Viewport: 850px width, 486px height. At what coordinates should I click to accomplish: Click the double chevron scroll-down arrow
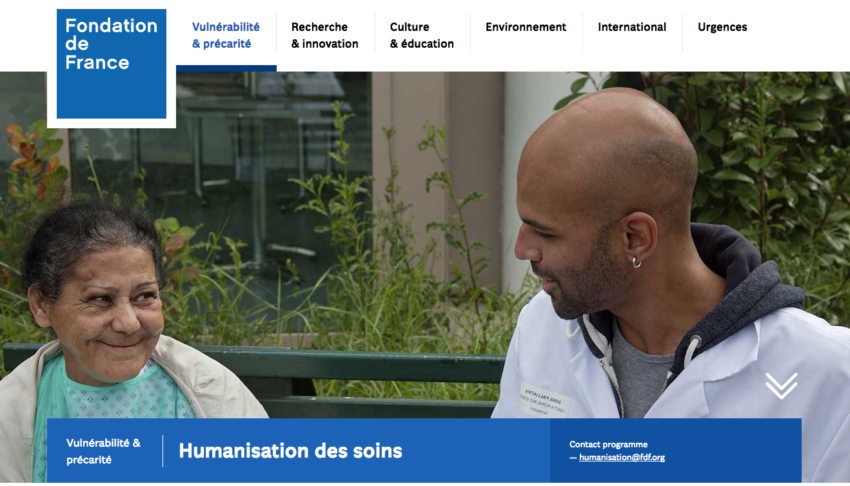tap(781, 386)
